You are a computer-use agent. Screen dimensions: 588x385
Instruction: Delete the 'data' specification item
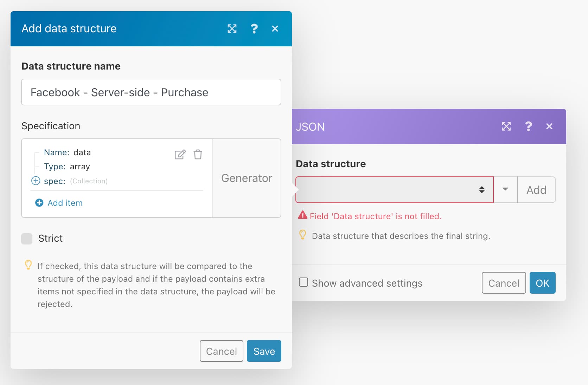tap(198, 155)
